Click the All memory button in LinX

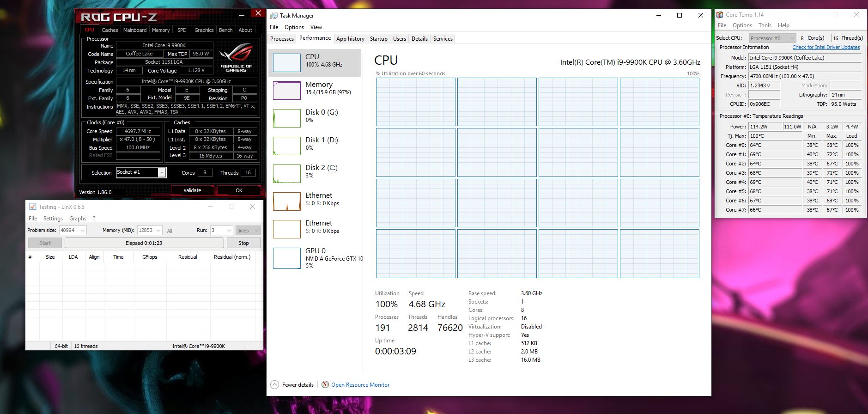coord(170,231)
